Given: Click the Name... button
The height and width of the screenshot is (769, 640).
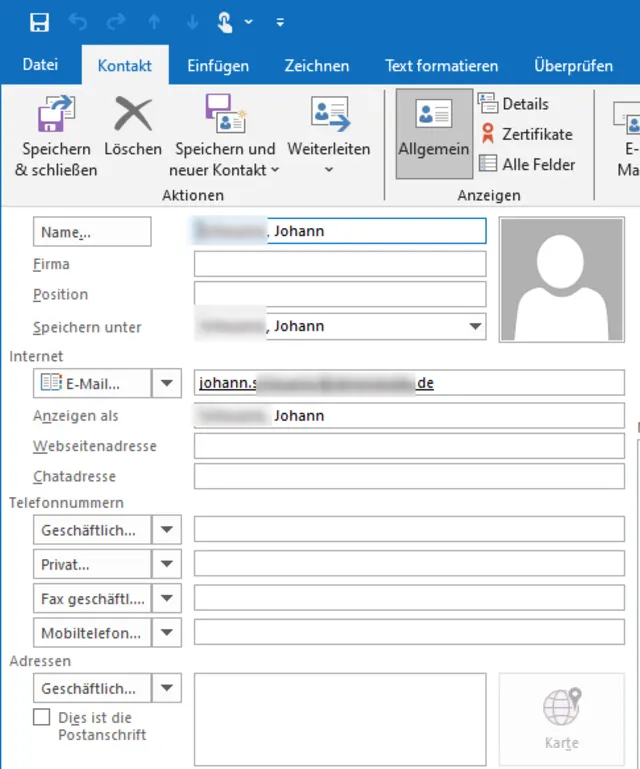Looking at the screenshot, I should coord(92,232).
